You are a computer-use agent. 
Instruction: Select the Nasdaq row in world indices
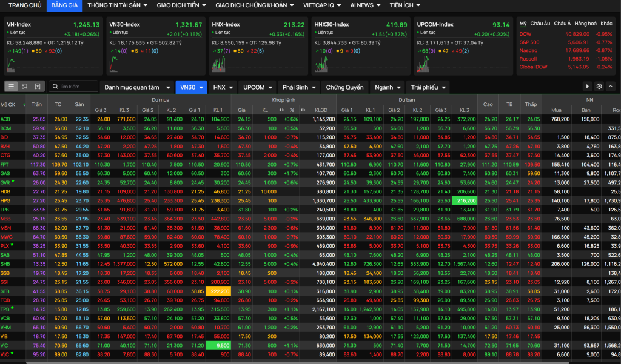(x=566, y=51)
